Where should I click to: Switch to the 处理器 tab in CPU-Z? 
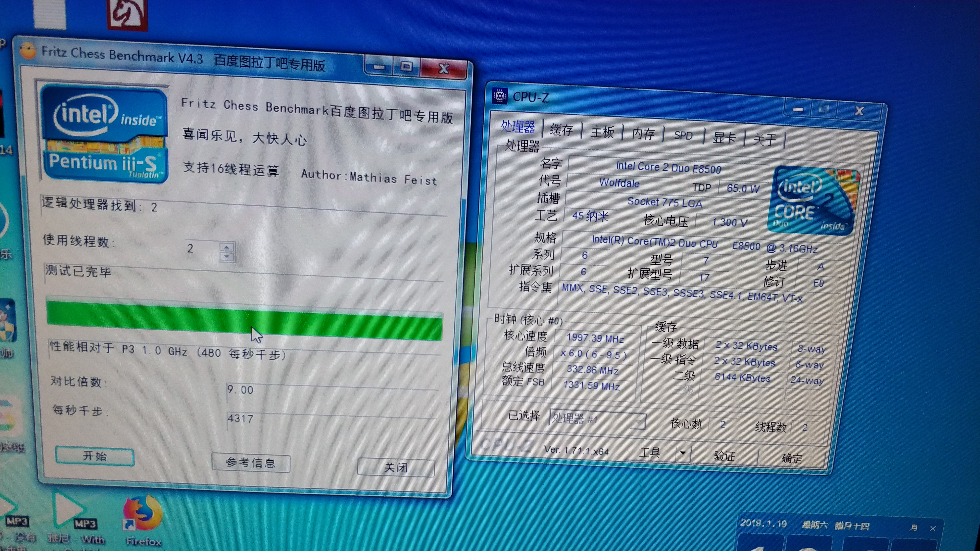(x=518, y=126)
